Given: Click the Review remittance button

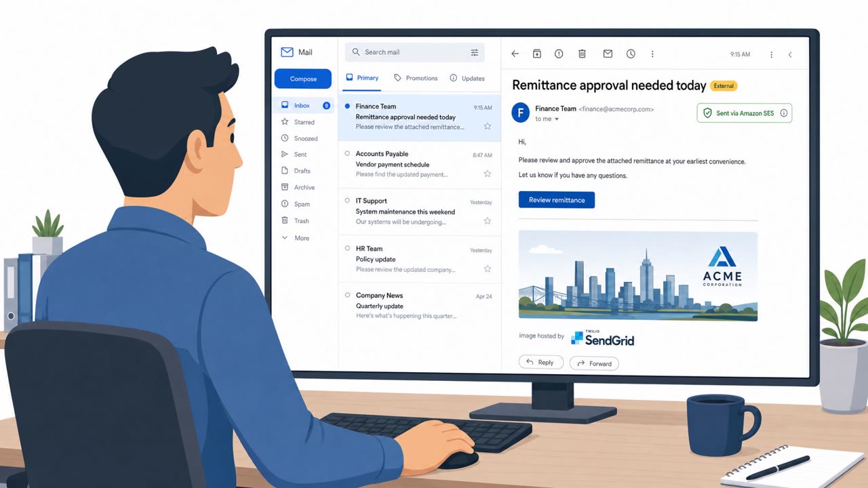Looking at the screenshot, I should pyautogui.click(x=557, y=200).
